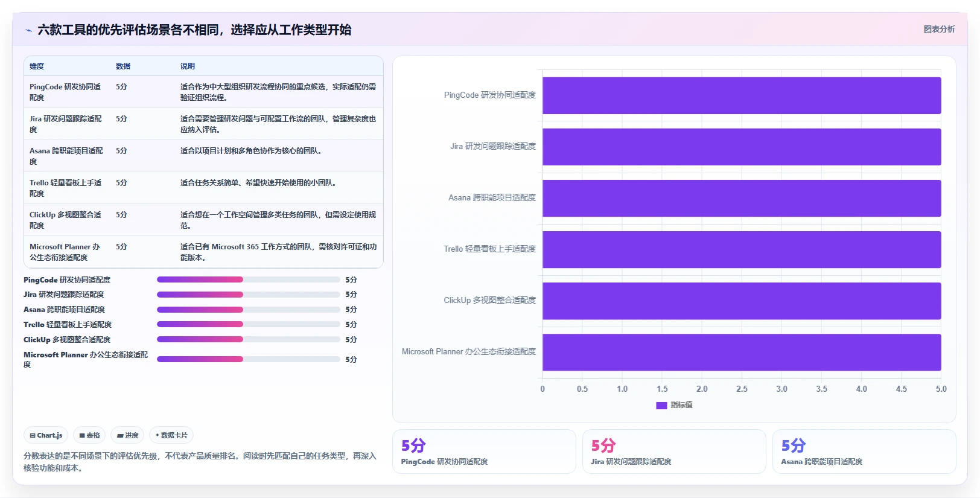The height and width of the screenshot is (498, 980).
Task: Select the Chart.js tag chip
Action: tap(46, 435)
